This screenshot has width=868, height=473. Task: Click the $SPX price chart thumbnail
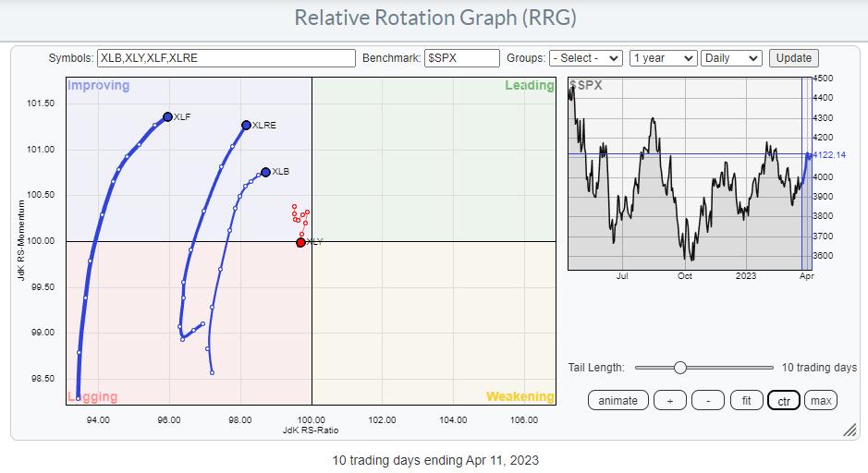tap(689, 176)
